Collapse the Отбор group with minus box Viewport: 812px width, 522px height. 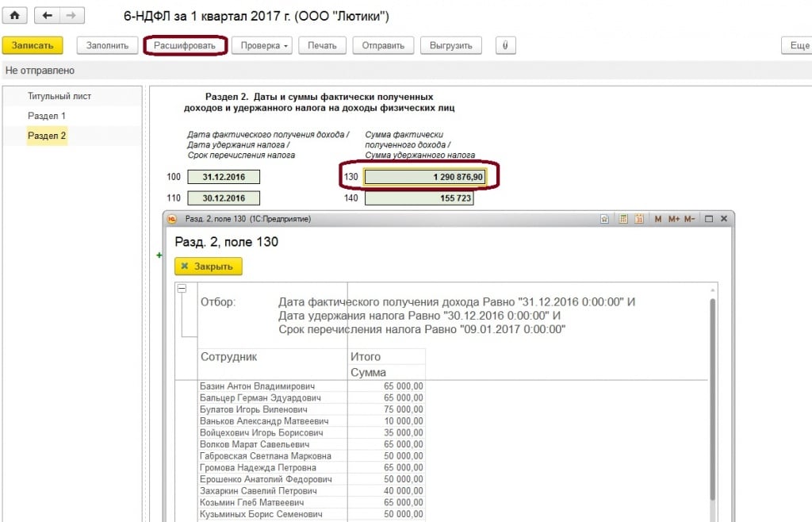click(182, 290)
